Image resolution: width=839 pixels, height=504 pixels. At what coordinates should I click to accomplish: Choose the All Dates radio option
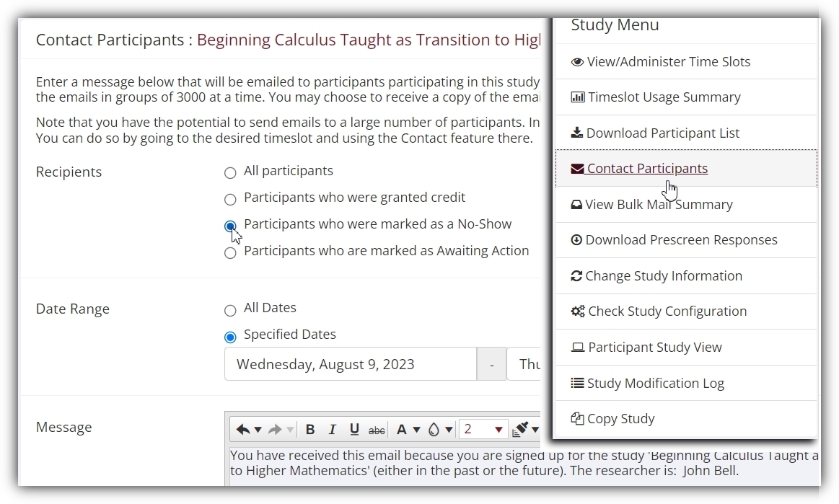(x=230, y=310)
